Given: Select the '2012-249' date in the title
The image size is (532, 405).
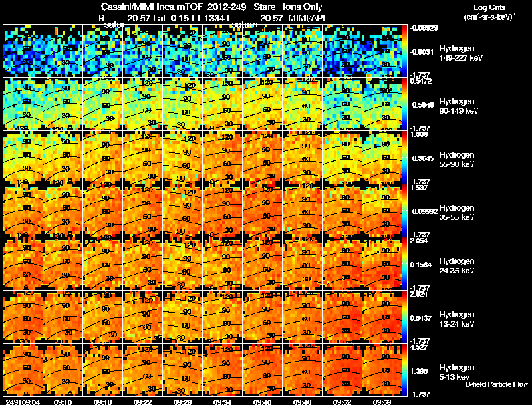Looking at the screenshot, I should (x=227, y=7).
